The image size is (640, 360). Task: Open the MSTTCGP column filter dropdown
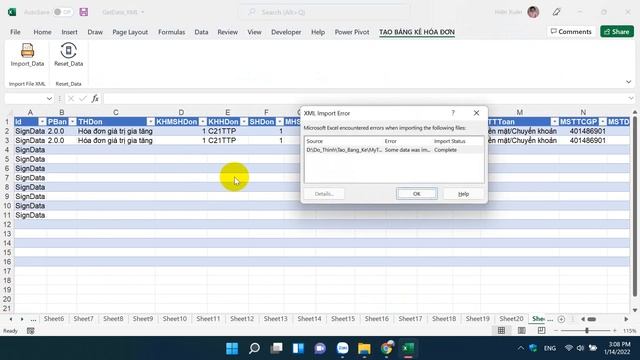[x=602, y=122]
